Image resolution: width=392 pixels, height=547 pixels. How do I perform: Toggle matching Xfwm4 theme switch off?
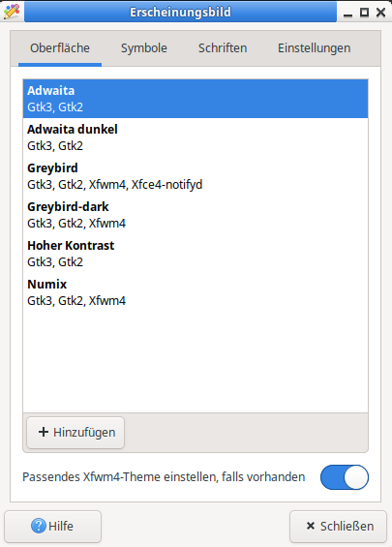click(345, 477)
